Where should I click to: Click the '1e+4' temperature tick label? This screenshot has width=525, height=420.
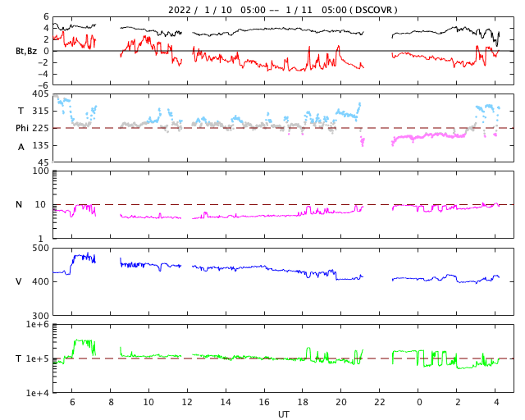38,393
